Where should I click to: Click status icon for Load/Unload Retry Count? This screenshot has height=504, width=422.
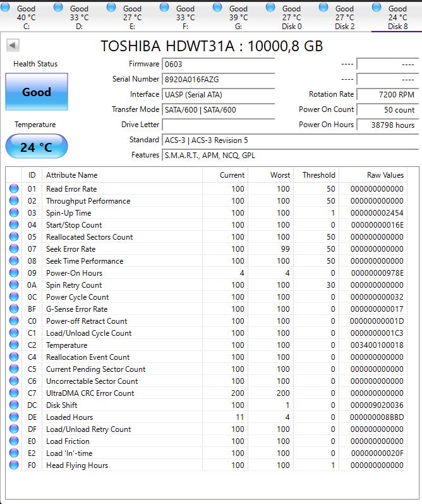(x=14, y=429)
